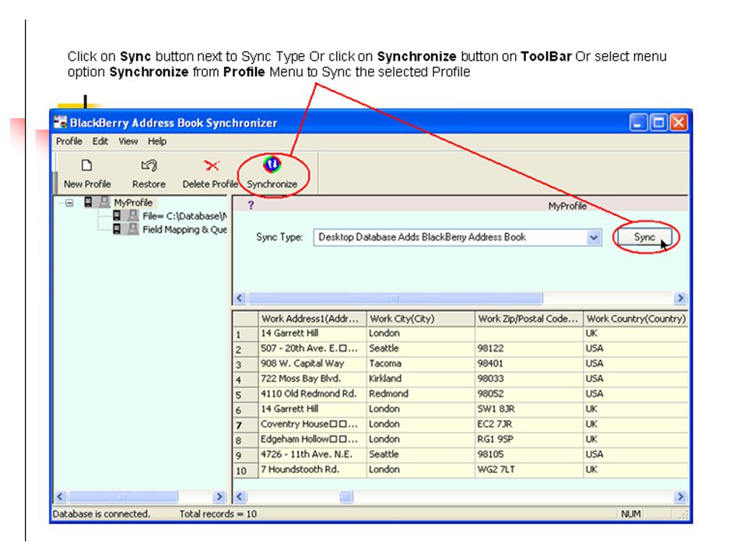Click the settings panel horizontal scrollbar thumb

(395, 298)
